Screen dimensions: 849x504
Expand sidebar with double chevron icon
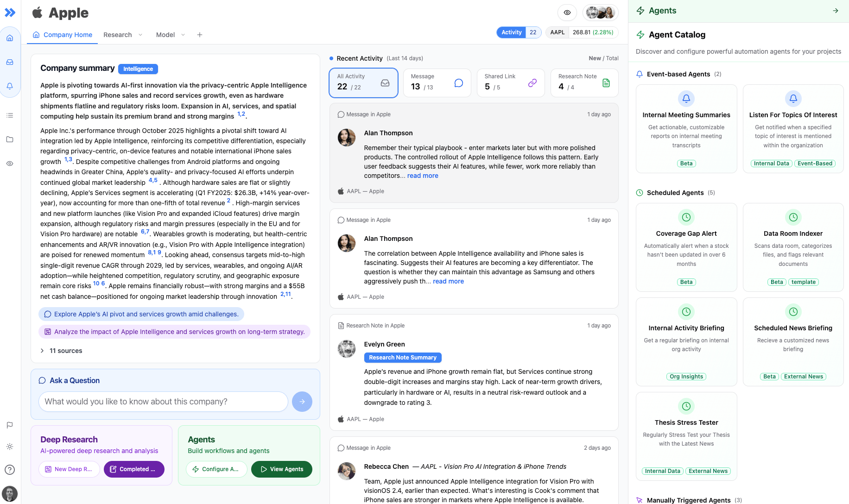(10, 13)
